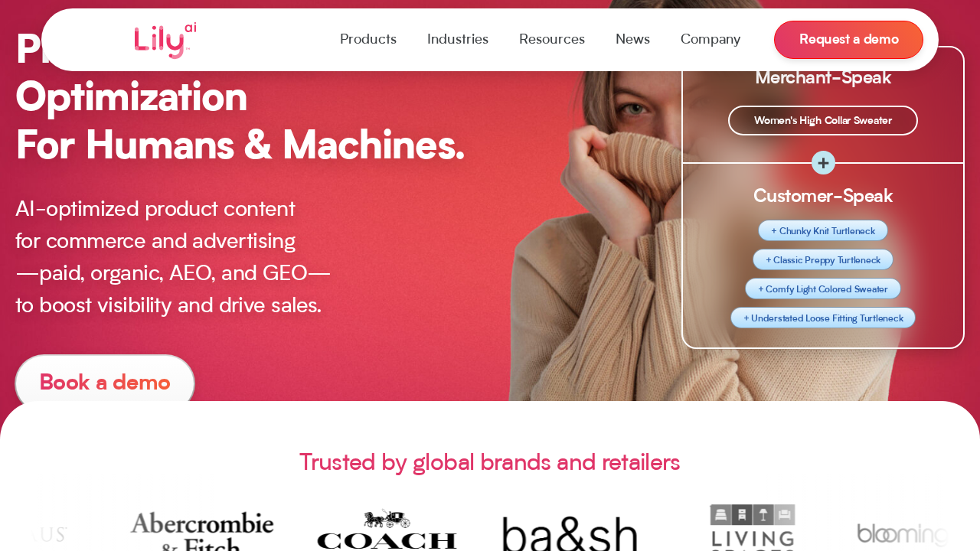Viewport: 980px width, 551px height.
Task: Click the plus icon between speak panels
Action: click(x=823, y=163)
